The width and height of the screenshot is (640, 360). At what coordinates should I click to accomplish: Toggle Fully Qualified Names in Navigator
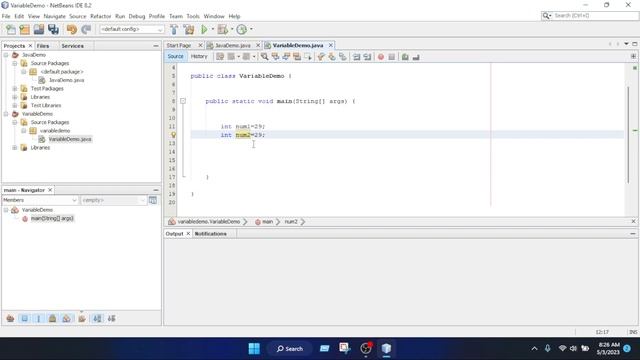coord(82,318)
